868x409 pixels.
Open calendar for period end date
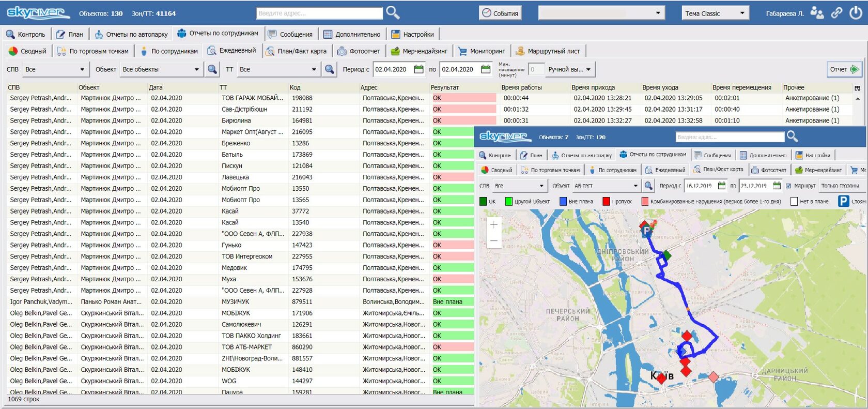tap(486, 69)
